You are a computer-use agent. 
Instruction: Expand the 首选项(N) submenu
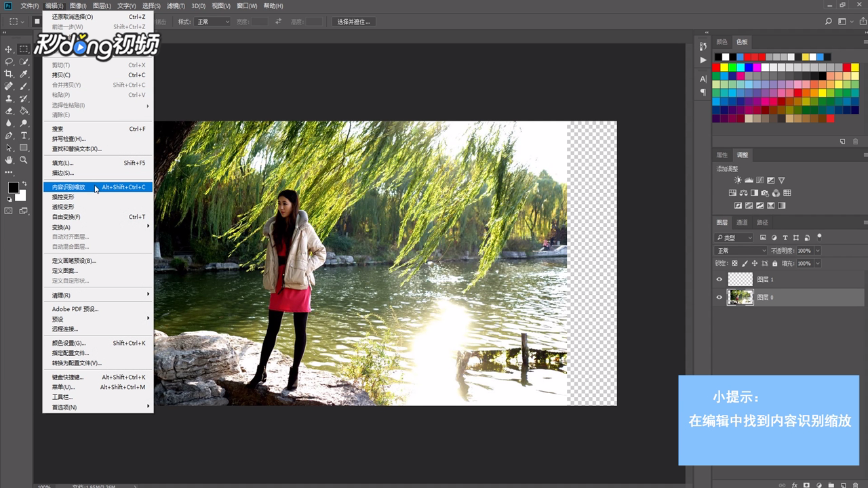(x=98, y=407)
